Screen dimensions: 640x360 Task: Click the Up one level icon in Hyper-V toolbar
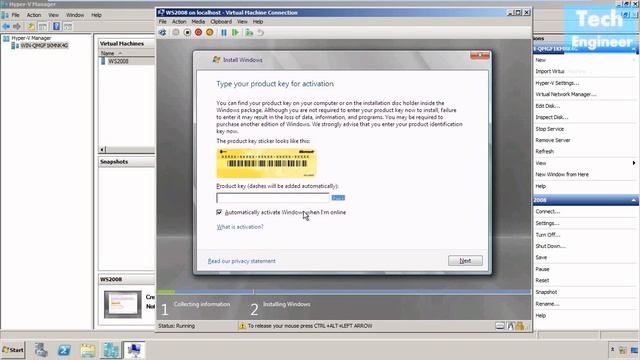(31, 27)
